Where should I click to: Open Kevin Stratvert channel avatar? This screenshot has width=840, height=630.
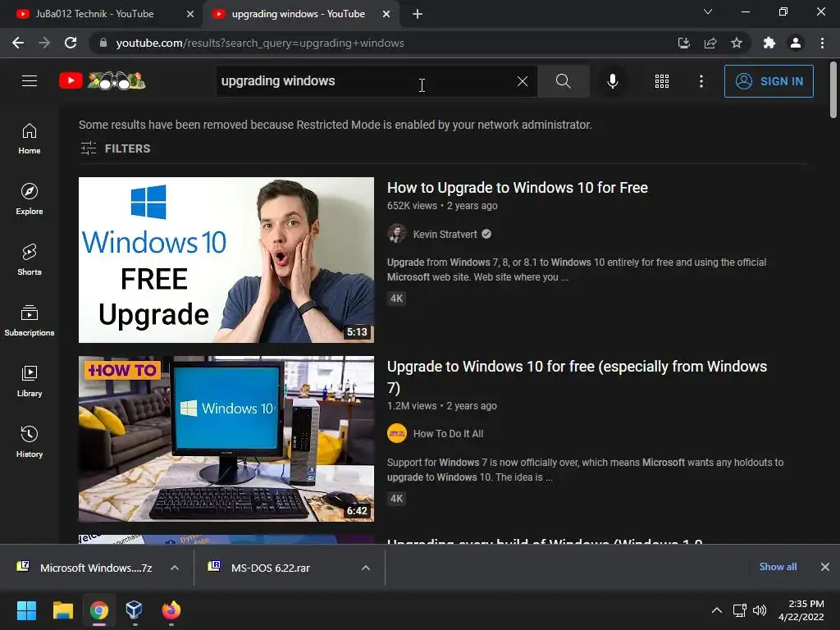(x=397, y=234)
